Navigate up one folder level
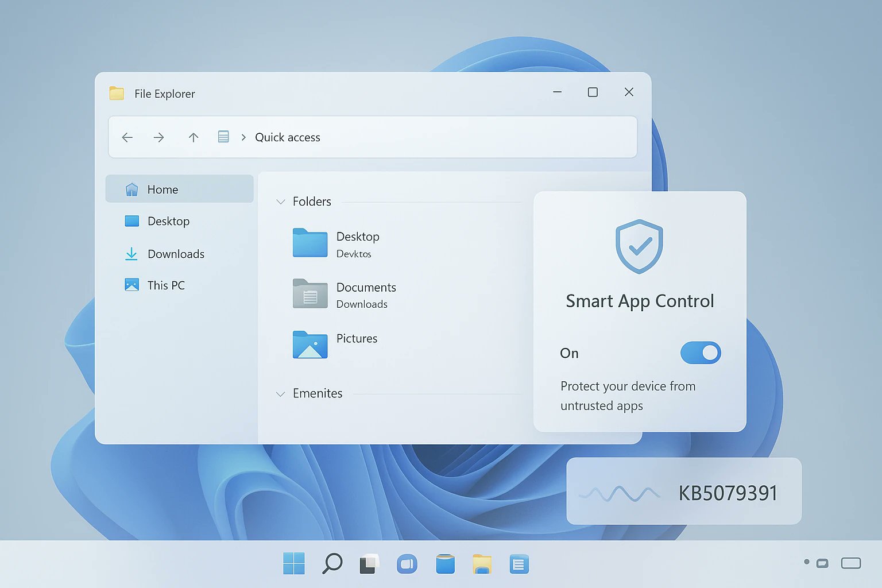 point(194,137)
